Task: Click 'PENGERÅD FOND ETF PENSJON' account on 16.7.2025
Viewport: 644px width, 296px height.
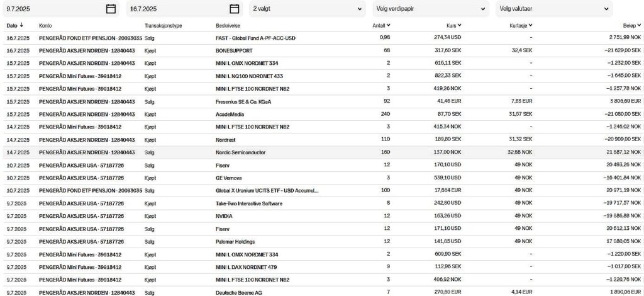Action: point(91,38)
